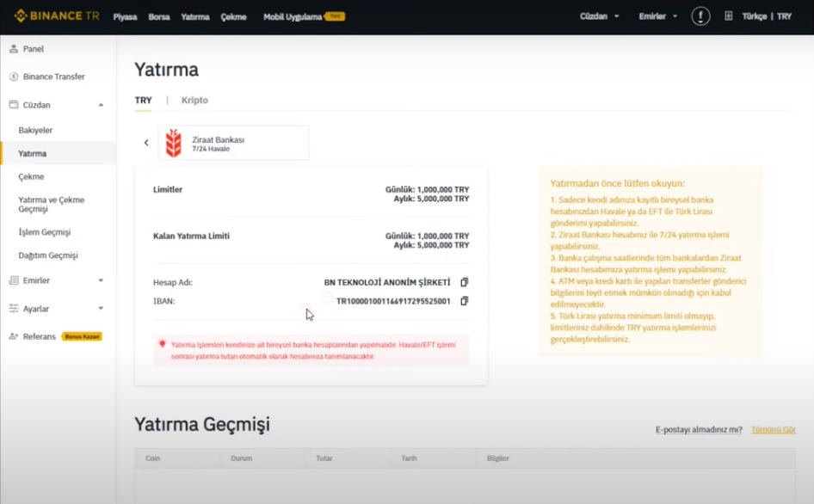The height and width of the screenshot is (504, 814).
Task: Open Binance Transfer in sidebar
Action: point(53,77)
